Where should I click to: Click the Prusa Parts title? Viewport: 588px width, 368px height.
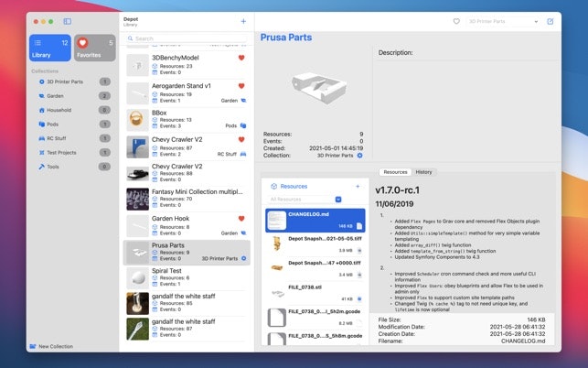pos(286,38)
